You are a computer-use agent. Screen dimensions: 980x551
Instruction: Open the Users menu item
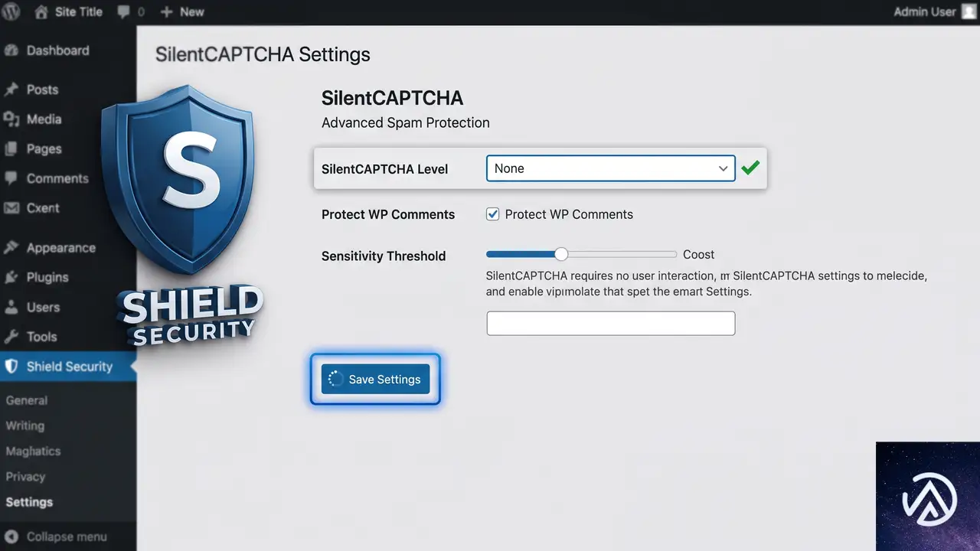43,307
